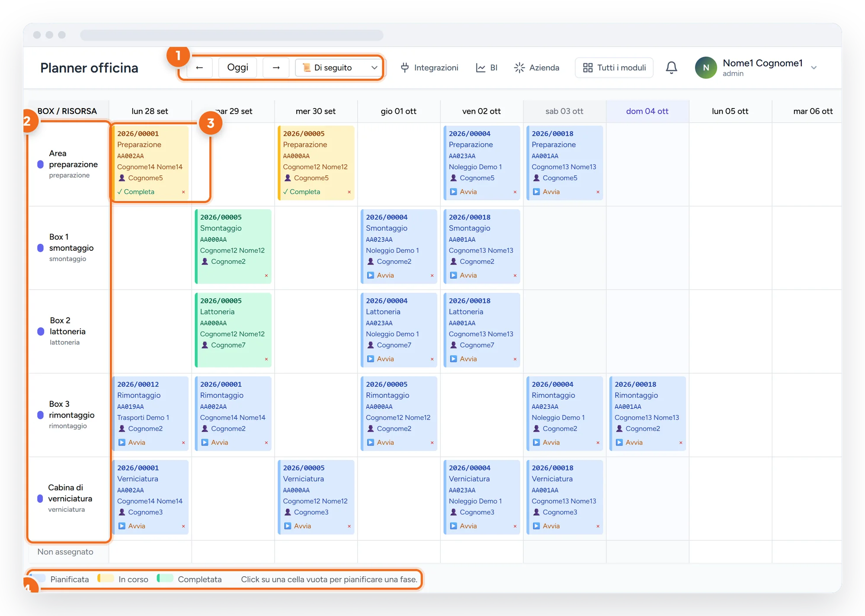The image size is (865, 616).
Task: Click the Non assegnato row label
Action: [65, 552]
